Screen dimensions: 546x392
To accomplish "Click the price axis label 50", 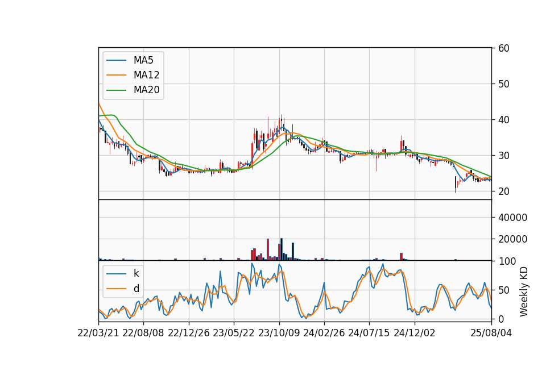I will click(x=503, y=84).
